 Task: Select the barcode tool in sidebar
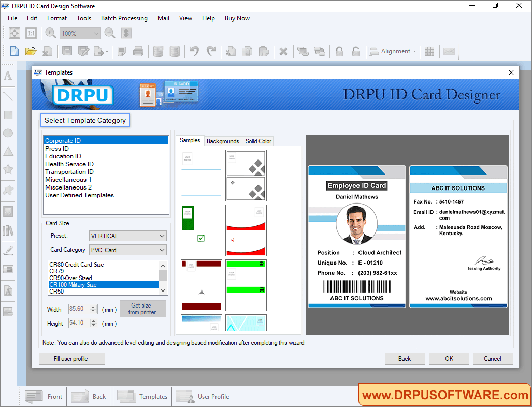click(8, 269)
